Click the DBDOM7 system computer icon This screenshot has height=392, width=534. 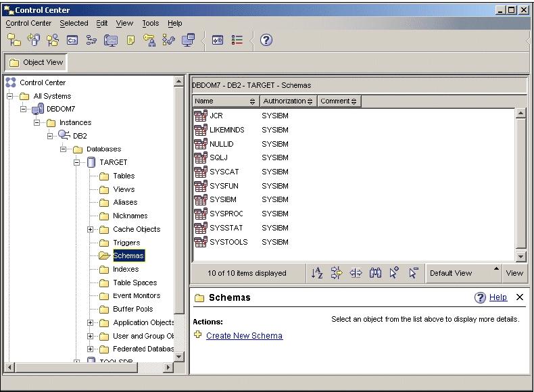(38, 109)
